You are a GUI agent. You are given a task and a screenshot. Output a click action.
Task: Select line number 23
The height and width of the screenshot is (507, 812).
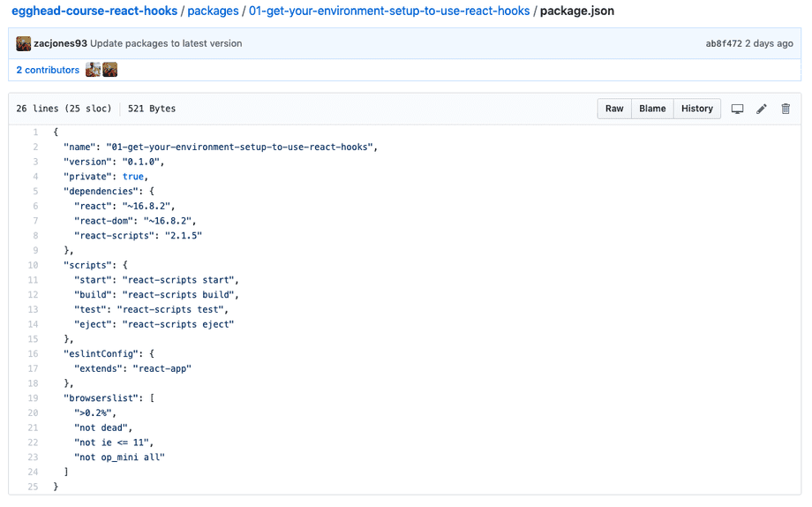click(x=34, y=458)
